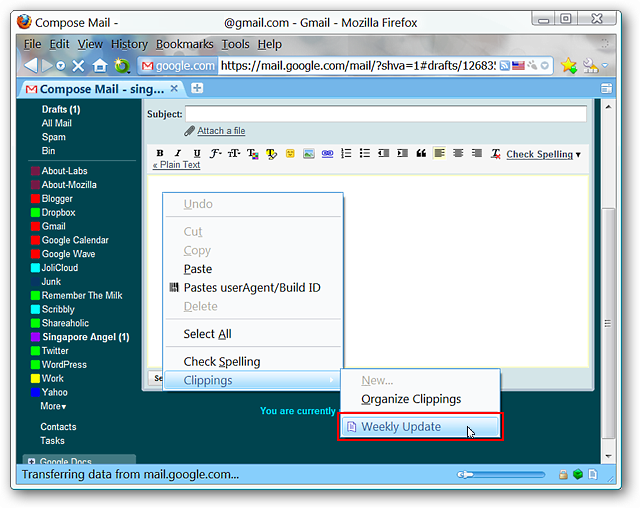This screenshot has height=508, width=640.
Task: Open the Bookmarks menu
Action: tap(184, 44)
